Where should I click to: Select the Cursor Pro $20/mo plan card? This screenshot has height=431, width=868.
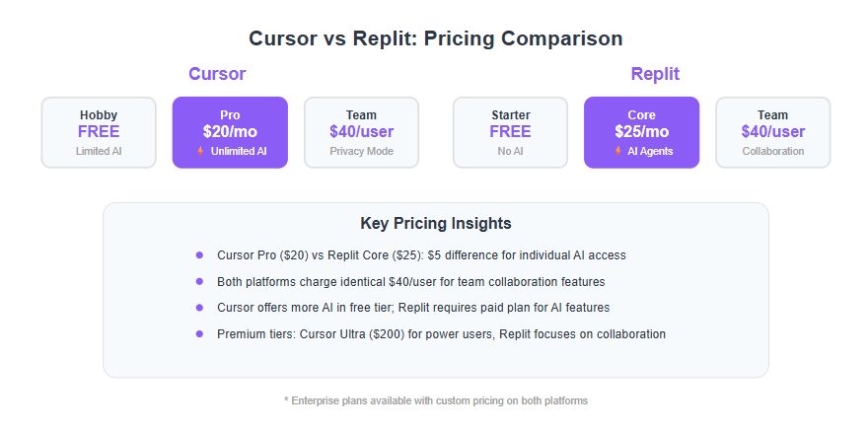230,132
